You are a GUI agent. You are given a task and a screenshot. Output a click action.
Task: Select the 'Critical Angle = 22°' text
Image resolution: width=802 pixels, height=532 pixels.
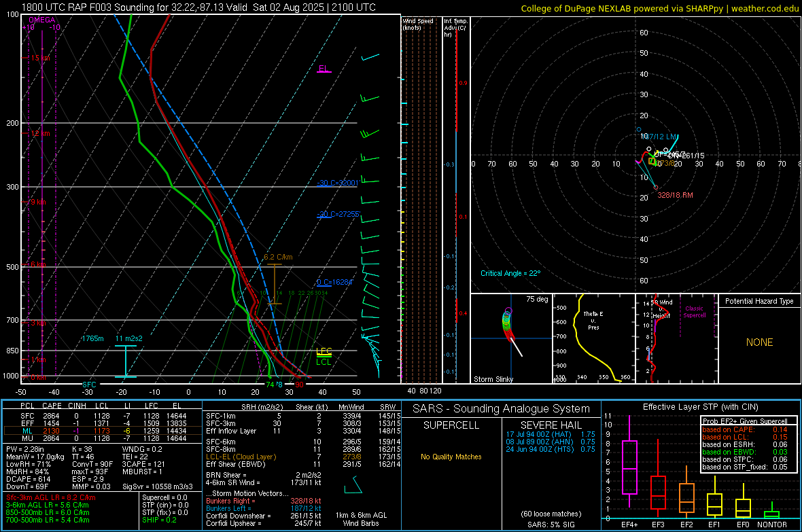(510, 273)
